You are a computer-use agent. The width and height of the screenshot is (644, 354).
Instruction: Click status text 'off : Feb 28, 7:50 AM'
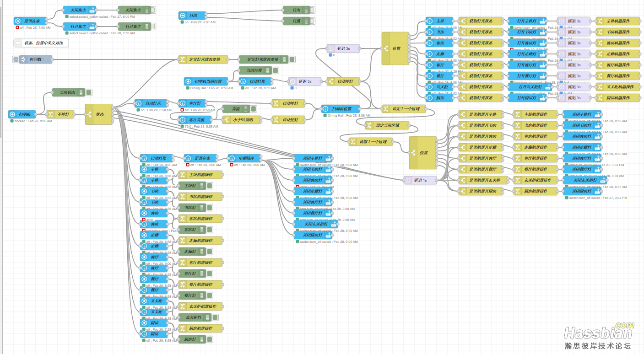tap(35, 27)
